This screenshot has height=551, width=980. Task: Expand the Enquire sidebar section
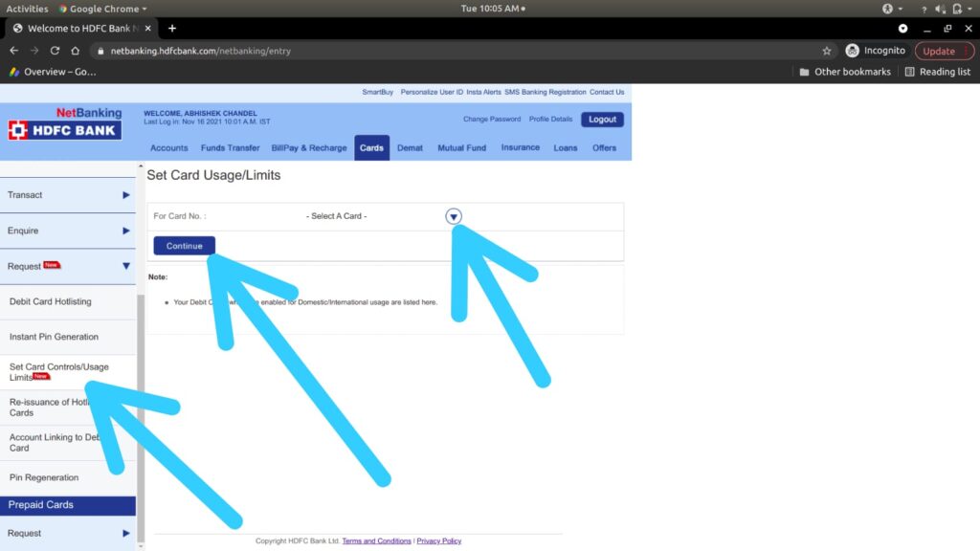click(68, 231)
